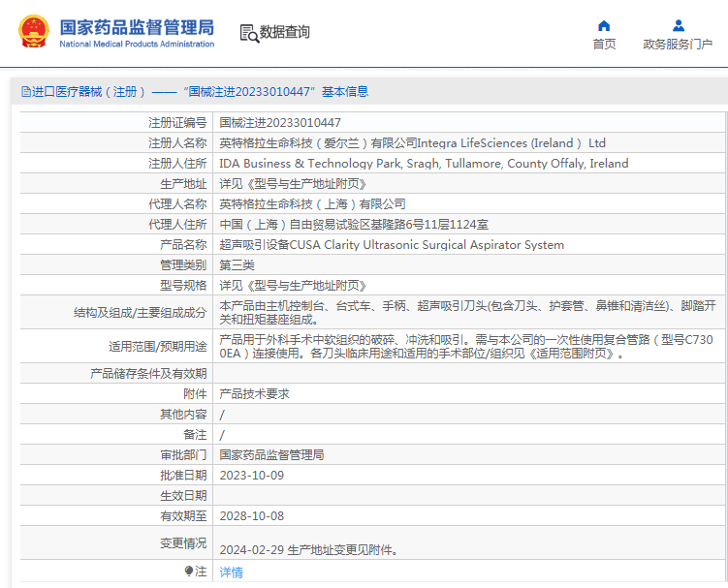This screenshot has height=588, width=728.
Task: Click 详见《型号与生产地址附页》 in 型号规格 row
Action: [x=293, y=286]
